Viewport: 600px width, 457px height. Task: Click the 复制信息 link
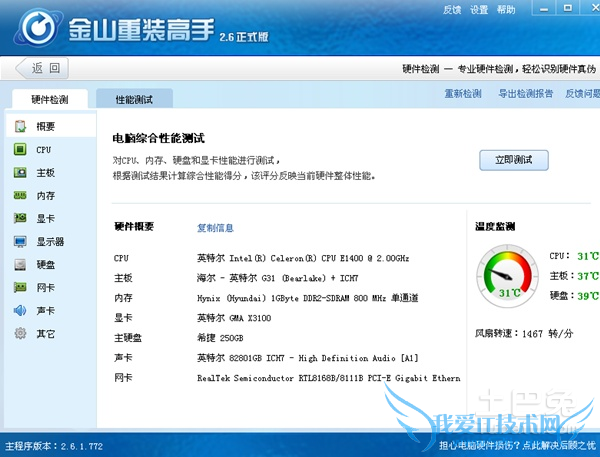215,228
